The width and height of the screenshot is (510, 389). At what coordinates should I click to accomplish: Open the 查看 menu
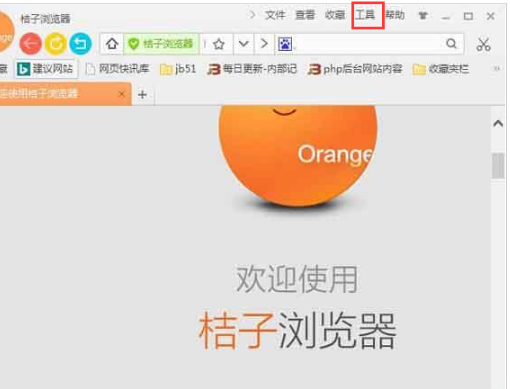[x=305, y=15]
